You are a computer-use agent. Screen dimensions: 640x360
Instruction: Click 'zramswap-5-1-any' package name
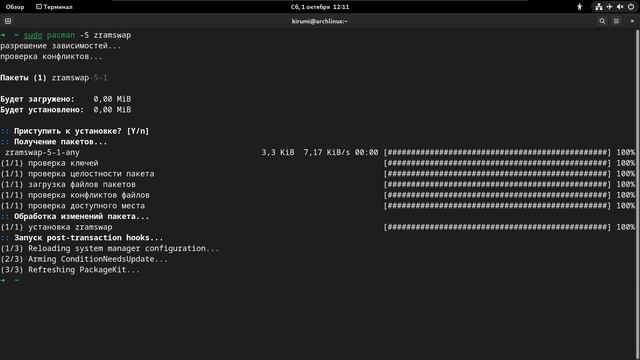pos(42,153)
